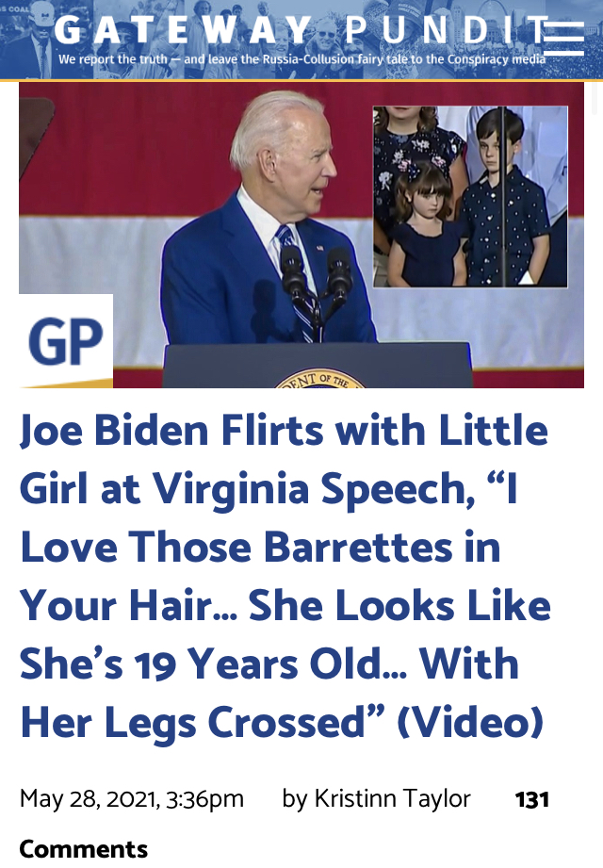Tap the inset photo of the children
603x868 pixels.
470,197
